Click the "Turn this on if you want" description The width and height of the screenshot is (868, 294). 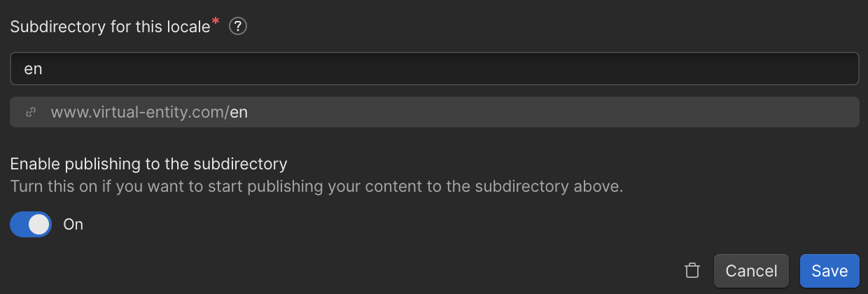[316, 187]
